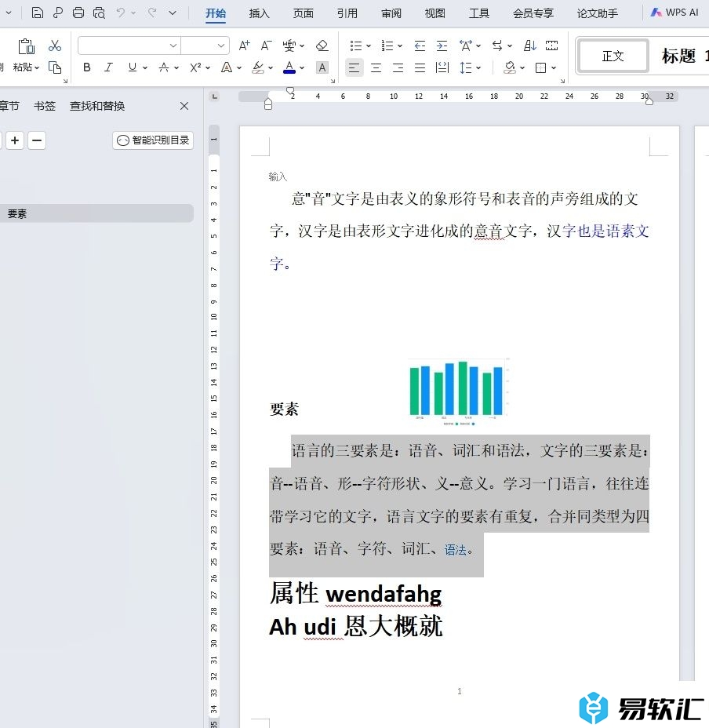709x728 pixels.
Task: Click the ruler tab selector L button
Action: click(x=214, y=96)
